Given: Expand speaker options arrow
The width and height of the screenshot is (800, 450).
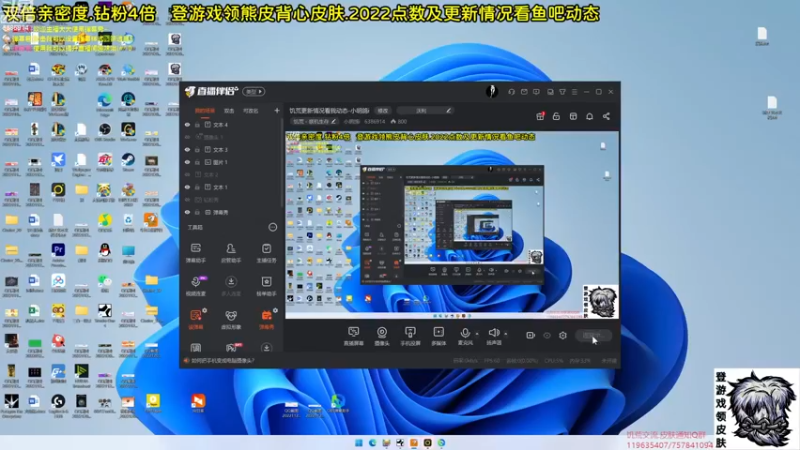Looking at the screenshot, I should [506, 334].
